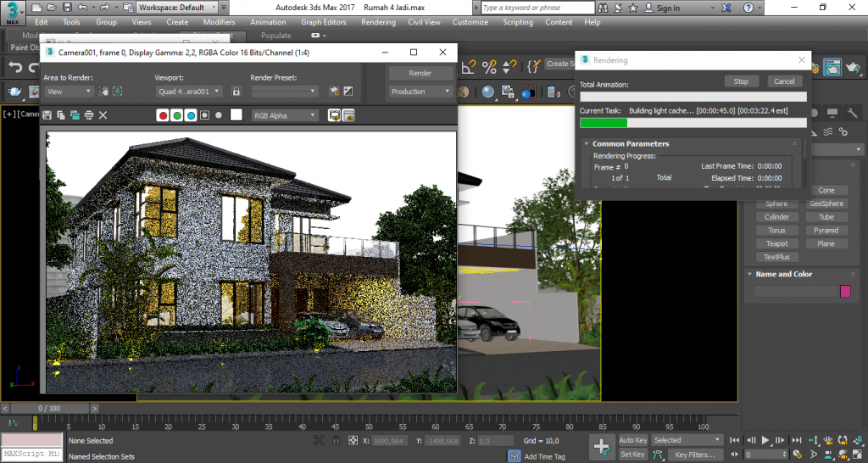Click Edit Named Selection Sets icon

tap(534, 67)
